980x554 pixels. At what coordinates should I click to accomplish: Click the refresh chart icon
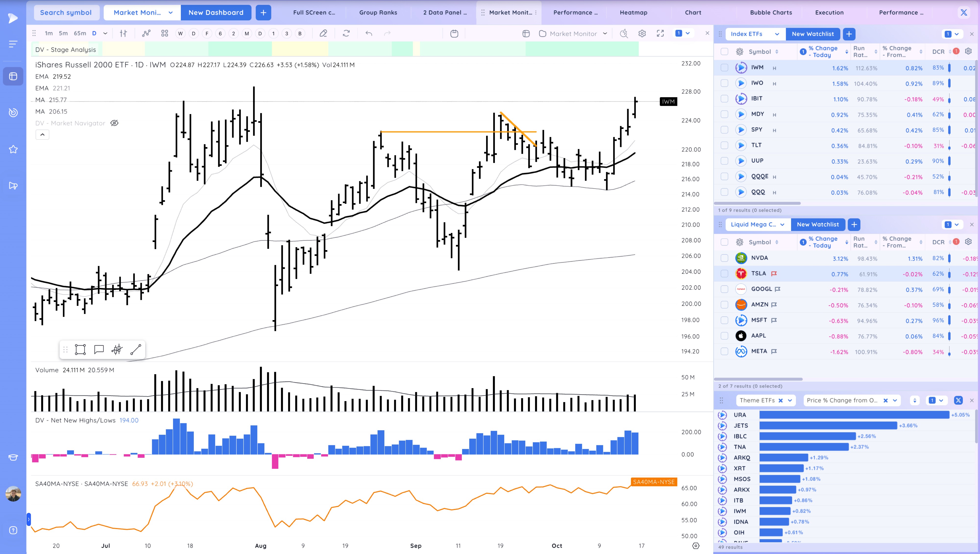pyautogui.click(x=346, y=34)
